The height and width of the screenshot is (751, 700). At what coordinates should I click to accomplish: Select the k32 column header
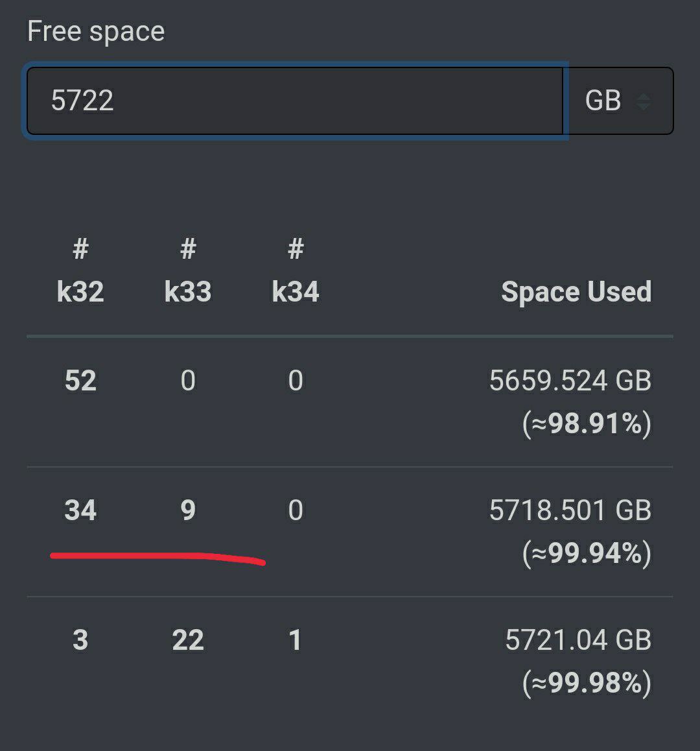click(x=80, y=292)
